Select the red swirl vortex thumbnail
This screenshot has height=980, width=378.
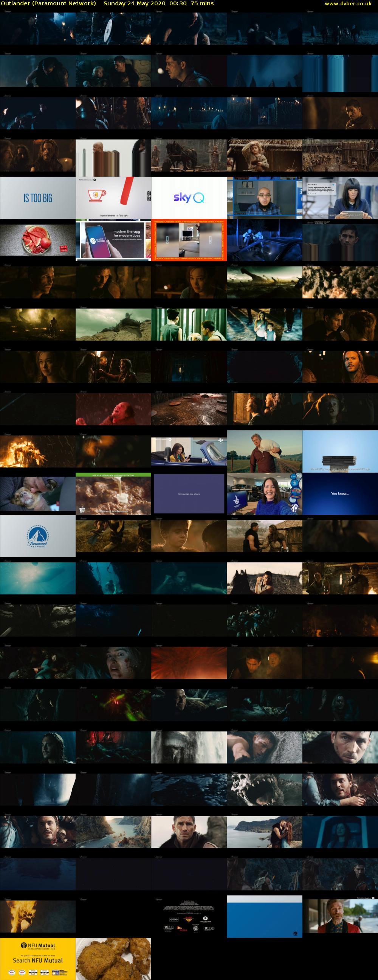189,663
